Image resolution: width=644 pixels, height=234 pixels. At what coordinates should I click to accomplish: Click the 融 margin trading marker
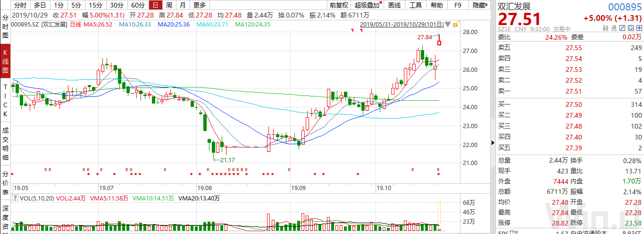(x=606, y=28)
